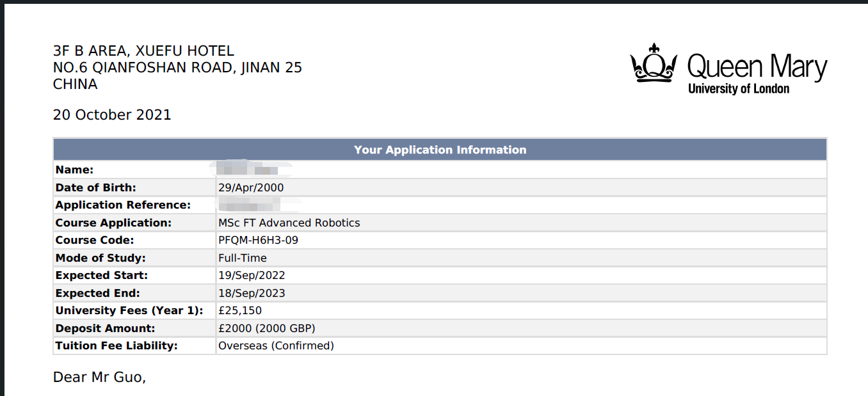Click the deposit amount '£2000 (2000 GBP)'
Viewport: 868px width, 396px height.
pos(267,328)
